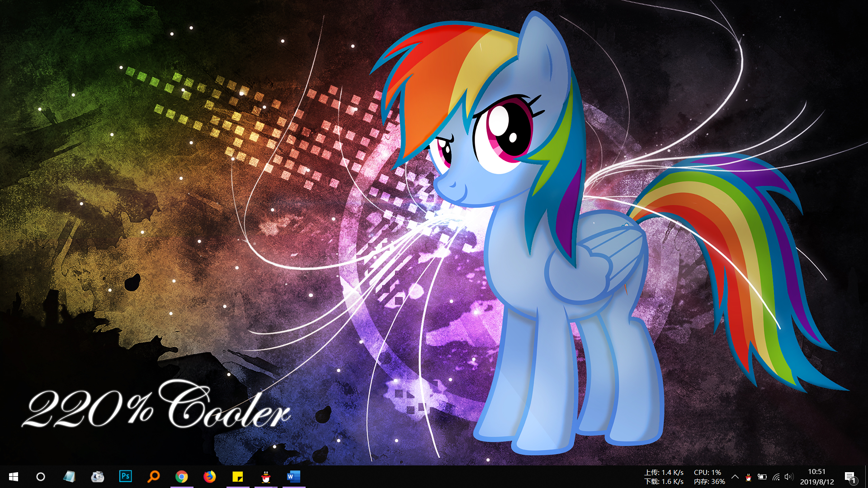Open the Action Center notifications
The image size is (868, 488).
(x=850, y=477)
